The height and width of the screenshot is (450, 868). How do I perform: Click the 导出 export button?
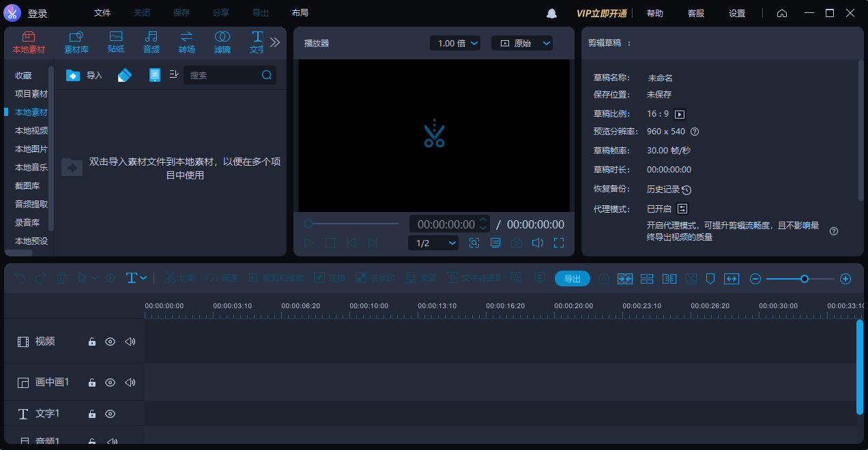[x=573, y=278]
